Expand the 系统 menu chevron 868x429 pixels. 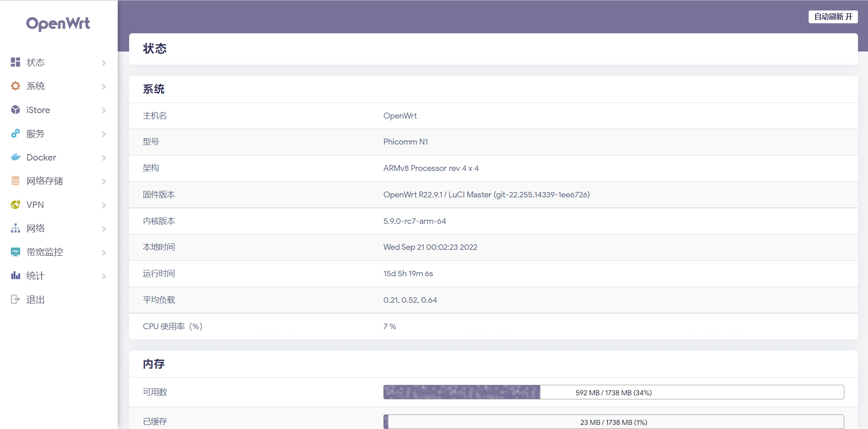104,87
